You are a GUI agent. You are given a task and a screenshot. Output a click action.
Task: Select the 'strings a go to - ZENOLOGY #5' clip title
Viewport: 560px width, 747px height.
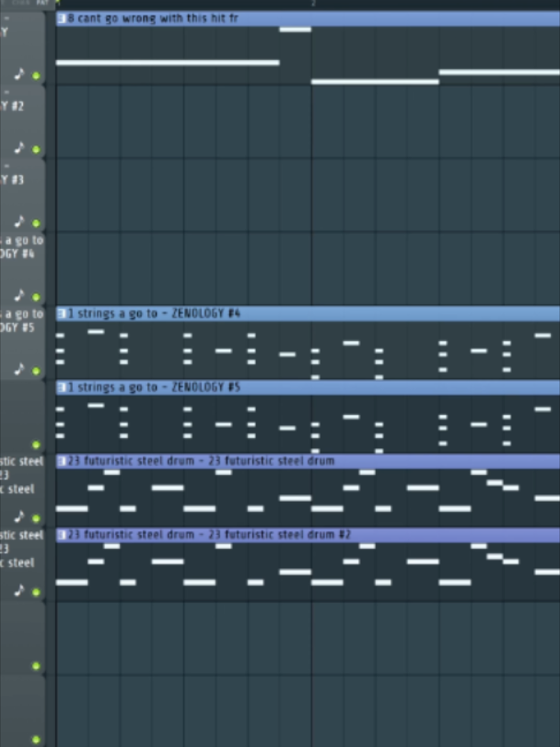point(154,387)
